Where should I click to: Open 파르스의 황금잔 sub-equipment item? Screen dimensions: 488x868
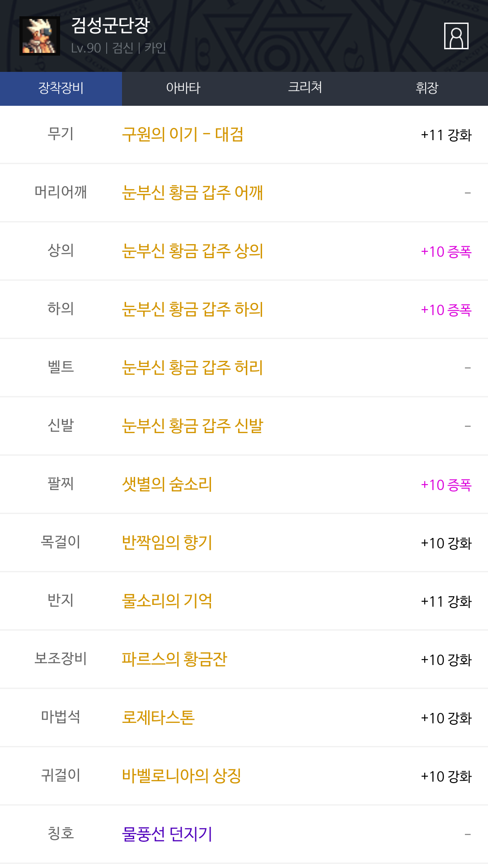coord(174,660)
